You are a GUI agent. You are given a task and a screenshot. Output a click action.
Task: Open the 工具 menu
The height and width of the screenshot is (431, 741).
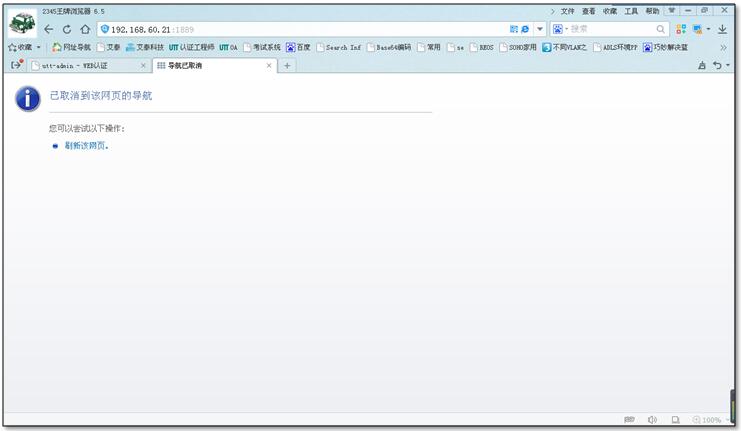coord(631,11)
